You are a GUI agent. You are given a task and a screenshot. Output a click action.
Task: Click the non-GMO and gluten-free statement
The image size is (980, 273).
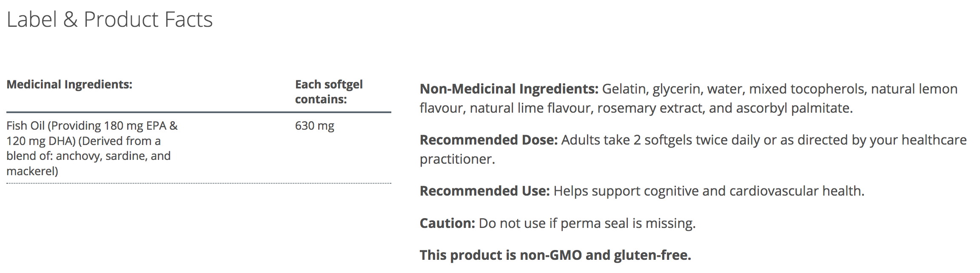click(x=555, y=255)
